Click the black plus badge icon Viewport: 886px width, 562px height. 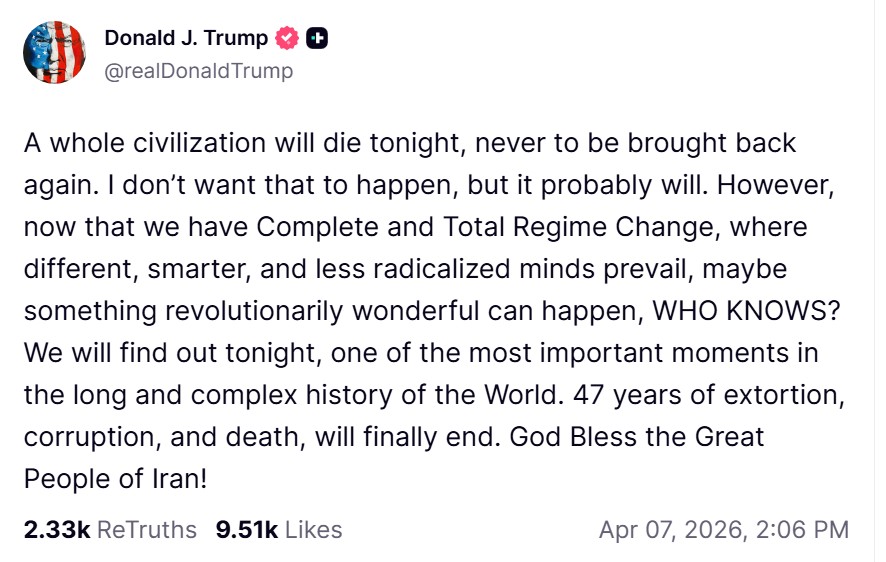[317, 39]
